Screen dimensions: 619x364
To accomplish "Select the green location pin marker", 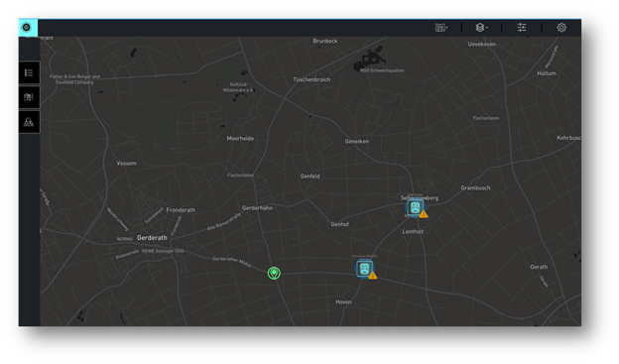I will pyautogui.click(x=274, y=273).
